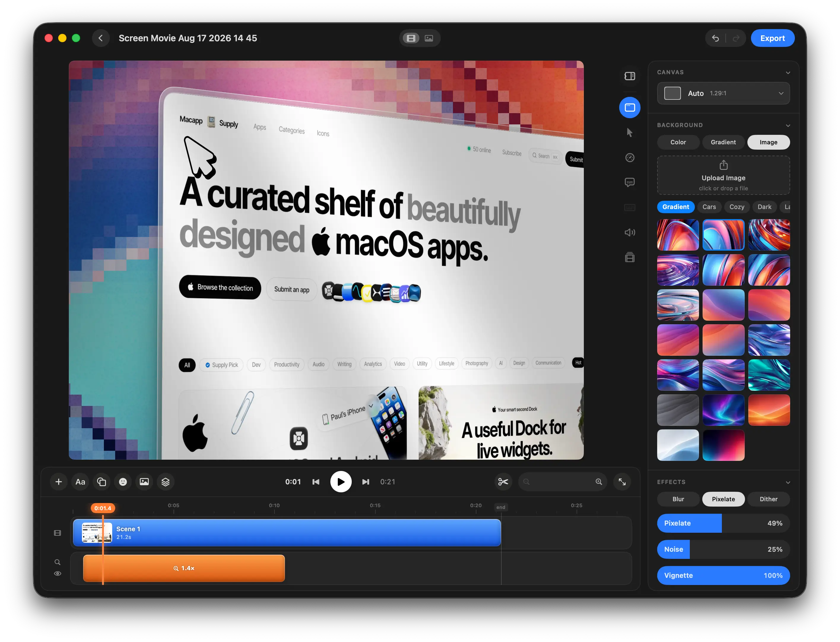Pick the first gradient wallpaper thumbnail
Screen dimensions: 840x642
pos(678,235)
